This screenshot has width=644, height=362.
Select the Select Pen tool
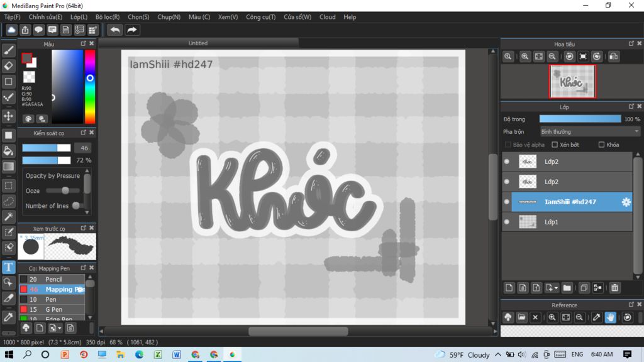click(9, 233)
